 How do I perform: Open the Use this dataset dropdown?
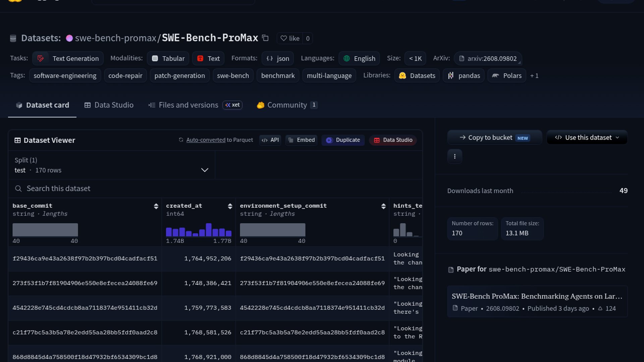coord(587,137)
